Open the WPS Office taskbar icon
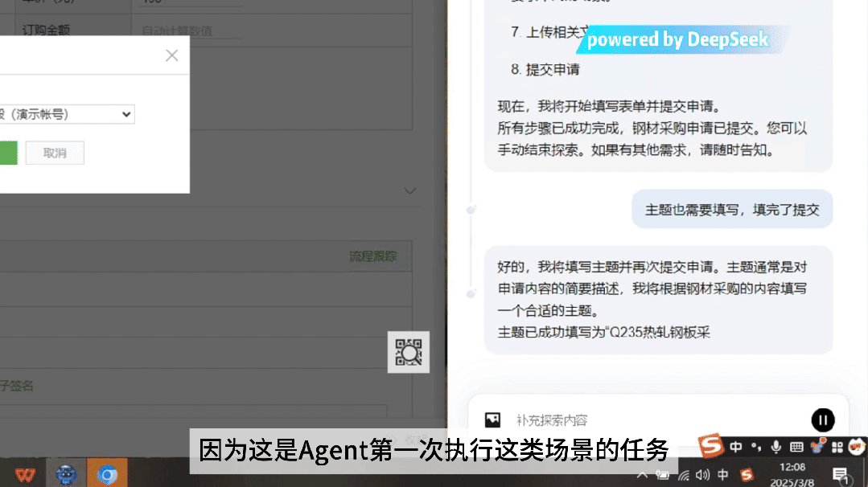Image resolution: width=868 pixels, height=487 pixels. (x=25, y=474)
